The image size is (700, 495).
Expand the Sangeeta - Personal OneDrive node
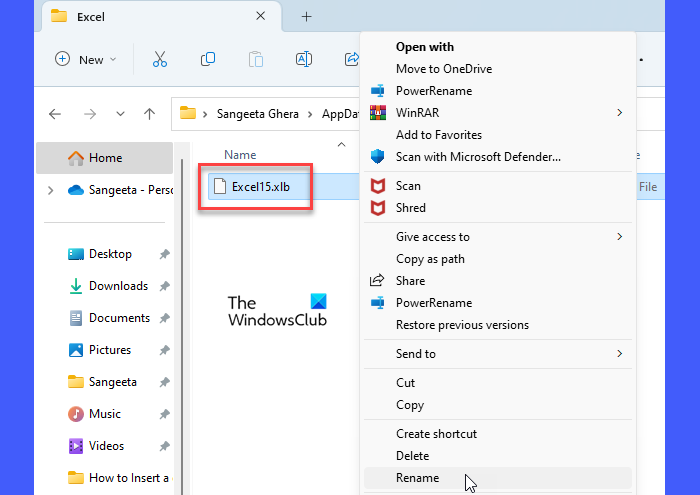pos(50,191)
